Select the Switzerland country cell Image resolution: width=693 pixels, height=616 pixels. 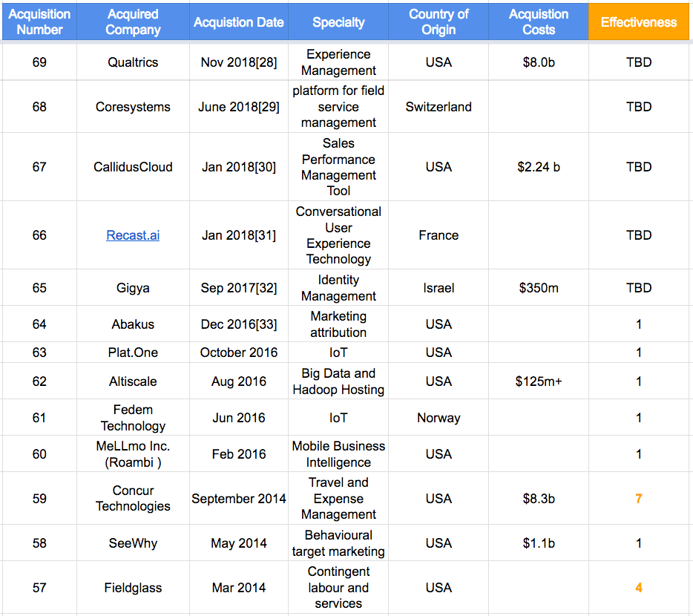coord(439,107)
